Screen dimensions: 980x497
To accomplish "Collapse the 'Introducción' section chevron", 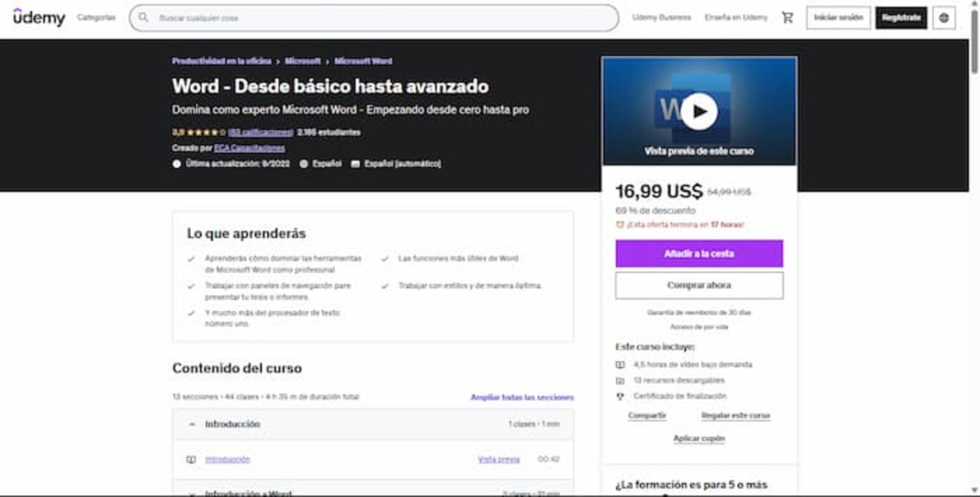I will tap(192, 424).
